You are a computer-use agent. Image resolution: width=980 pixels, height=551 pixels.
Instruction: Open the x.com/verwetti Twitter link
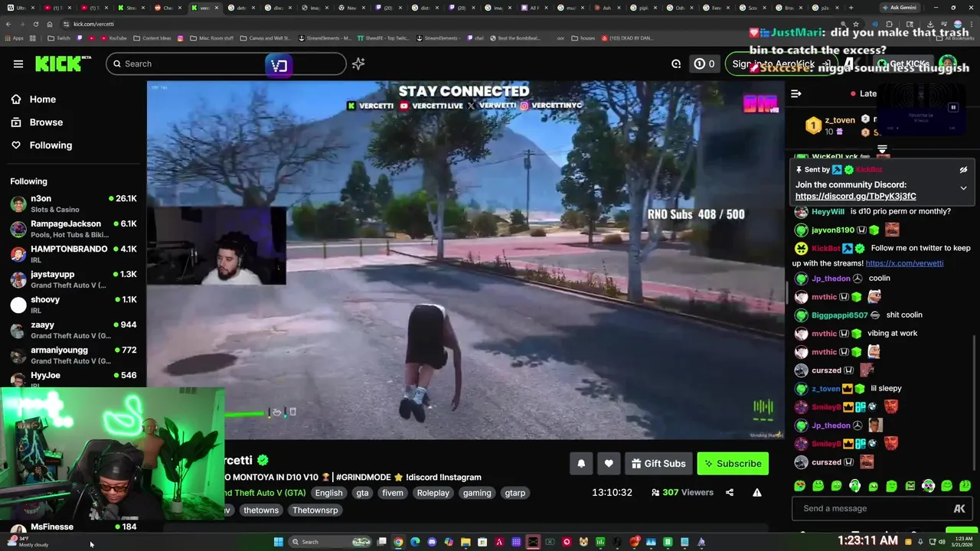tap(904, 263)
